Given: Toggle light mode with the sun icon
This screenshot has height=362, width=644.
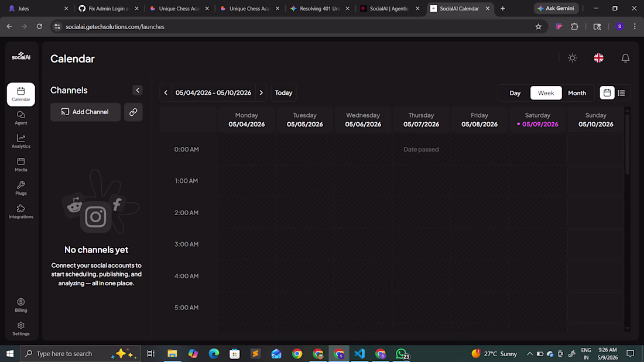Looking at the screenshot, I should 572,58.
